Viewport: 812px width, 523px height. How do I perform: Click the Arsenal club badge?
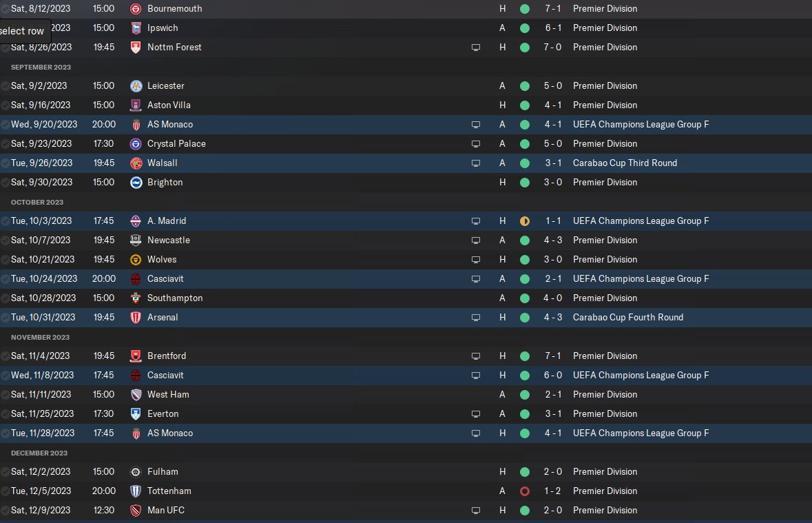tap(136, 318)
